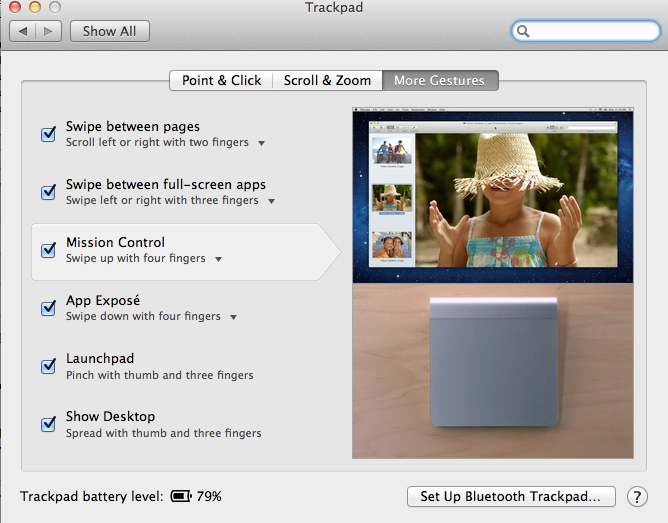
Task: Uncheck the Launchpad gesture
Action: click(48, 365)
